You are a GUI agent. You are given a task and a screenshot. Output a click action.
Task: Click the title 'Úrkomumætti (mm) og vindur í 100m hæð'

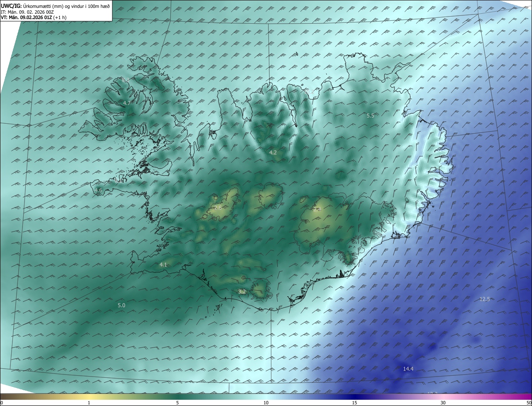(x=66, y=6)
